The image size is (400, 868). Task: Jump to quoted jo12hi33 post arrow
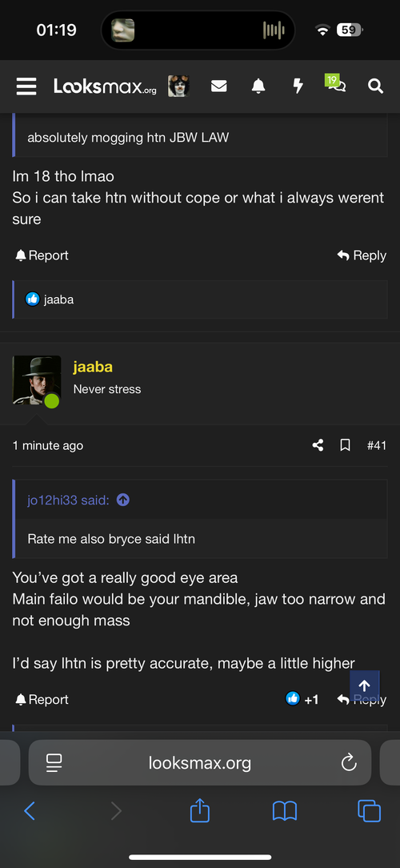pyautogui.click(x=123, y=500)
